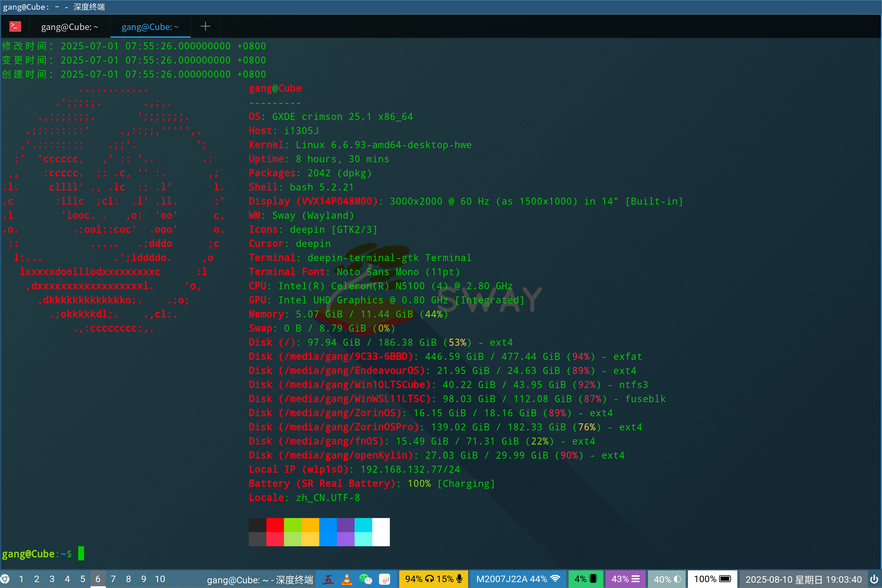
Task: Switch to workspace 3
Action: 52,579
